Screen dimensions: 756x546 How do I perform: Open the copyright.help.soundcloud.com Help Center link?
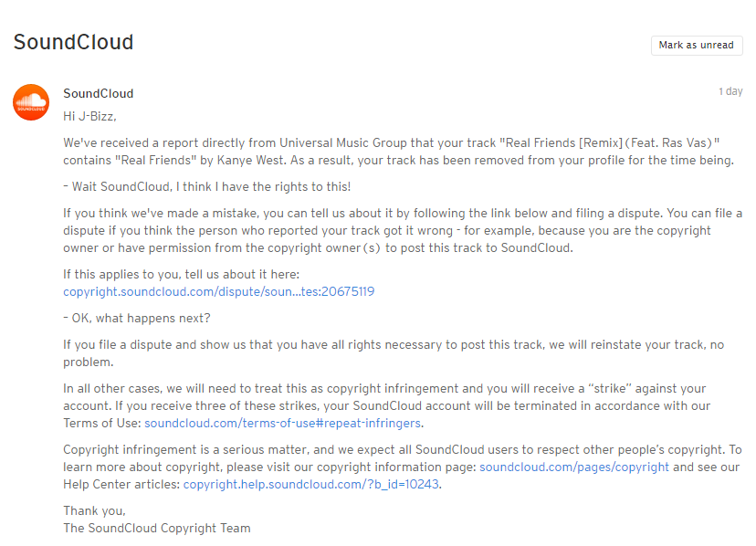click(x=311, y=484)
